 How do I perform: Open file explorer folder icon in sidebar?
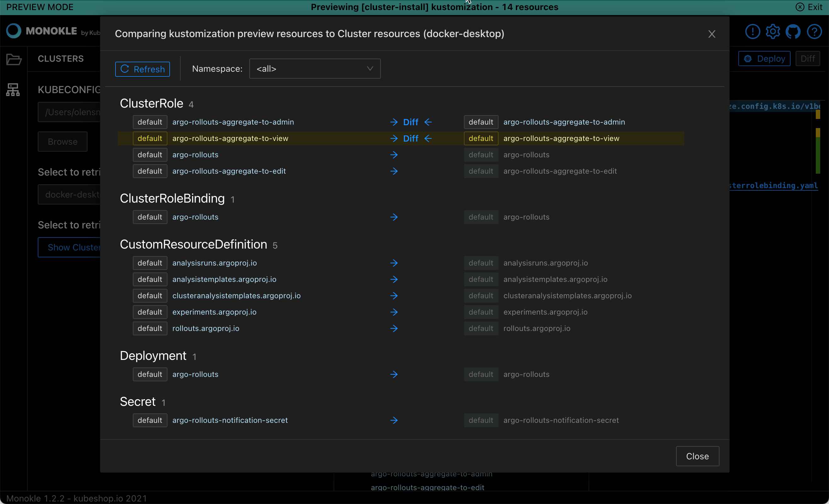[x=14, y=59]
